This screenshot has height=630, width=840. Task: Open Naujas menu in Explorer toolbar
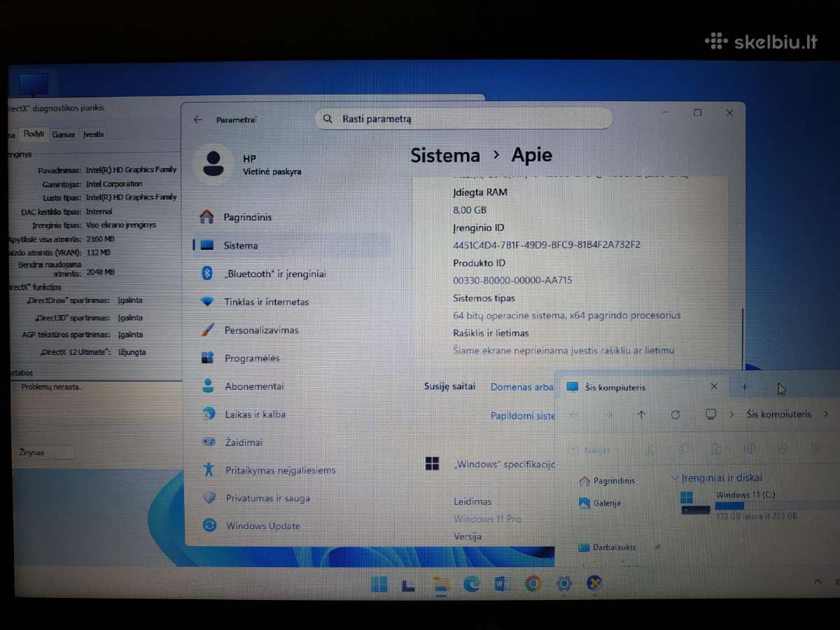pyautogui.click(x=592, y=449)
